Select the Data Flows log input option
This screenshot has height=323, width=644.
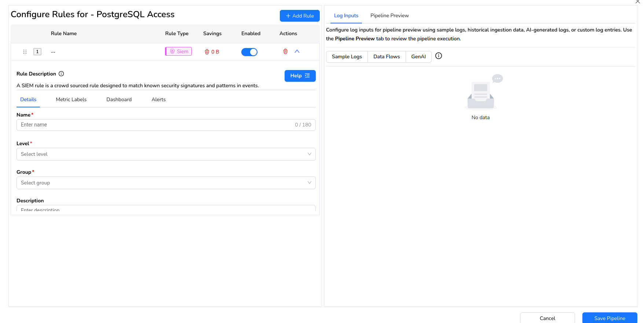(387, 57)
